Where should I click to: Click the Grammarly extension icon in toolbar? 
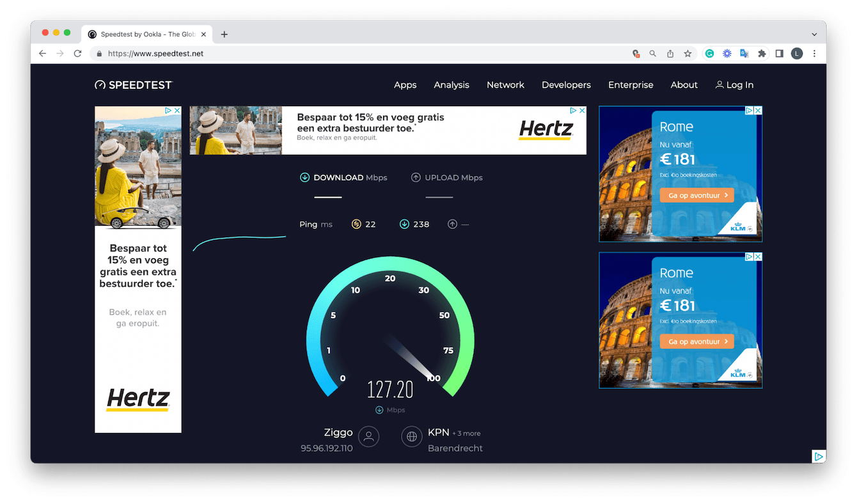click(709, 54)
